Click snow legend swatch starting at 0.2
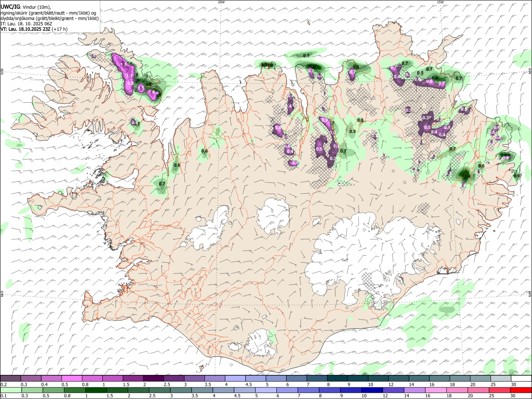The image size is (532, 399). [x=10, y=378]
